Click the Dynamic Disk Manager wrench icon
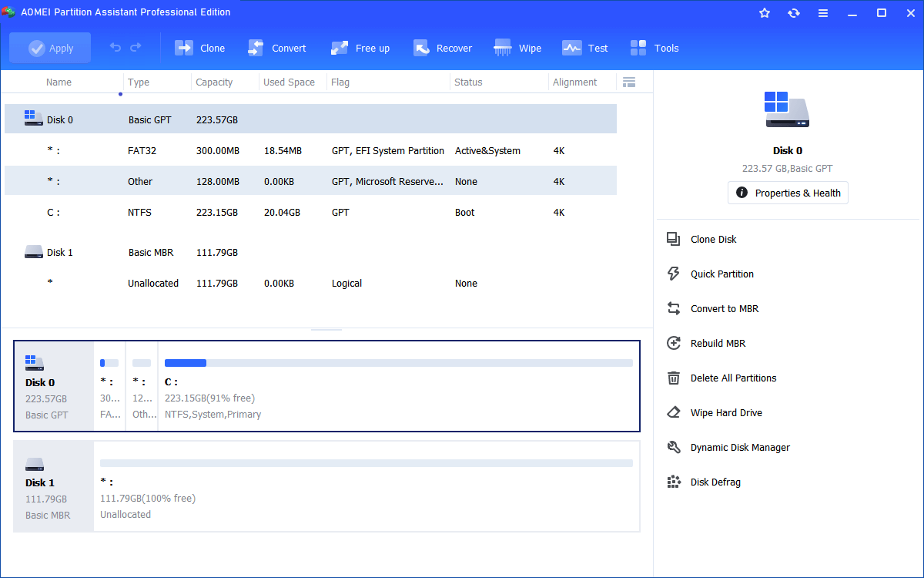The width and height of the screenshot is (924, 578). (x=674, y=448)
